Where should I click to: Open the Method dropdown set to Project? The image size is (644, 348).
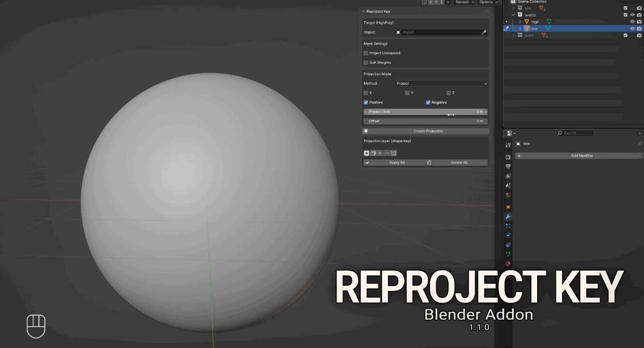click(441, 84)
